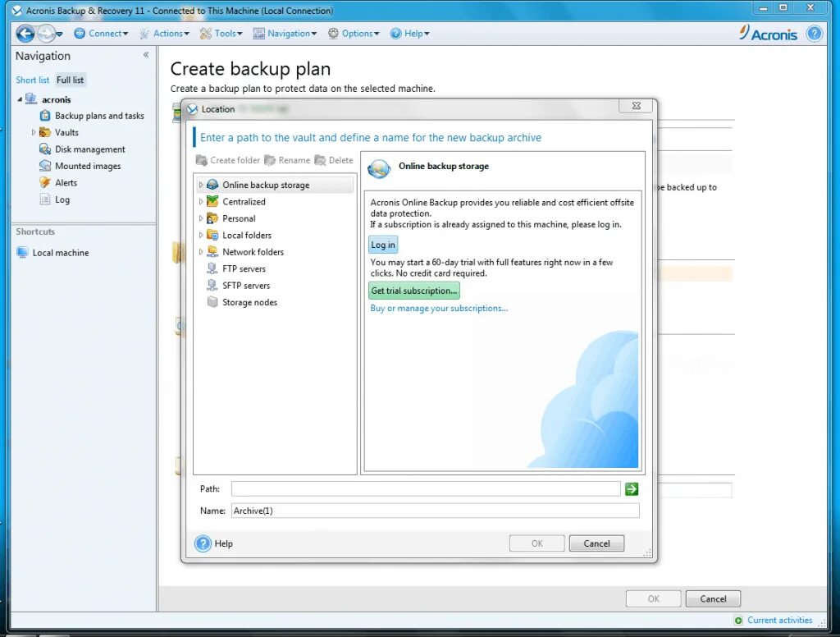The width and height of the screenshot is (840, 637).
Task: Open the Help menu in toolbar
Action: pyautogui.click(x=410, y=33)
